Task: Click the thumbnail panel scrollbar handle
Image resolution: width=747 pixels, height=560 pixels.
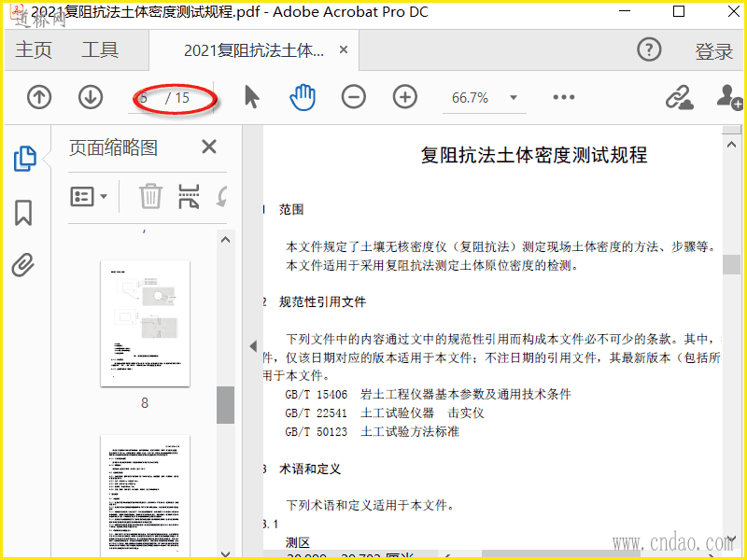Action: pyautogui.click(x=225, y=405)
